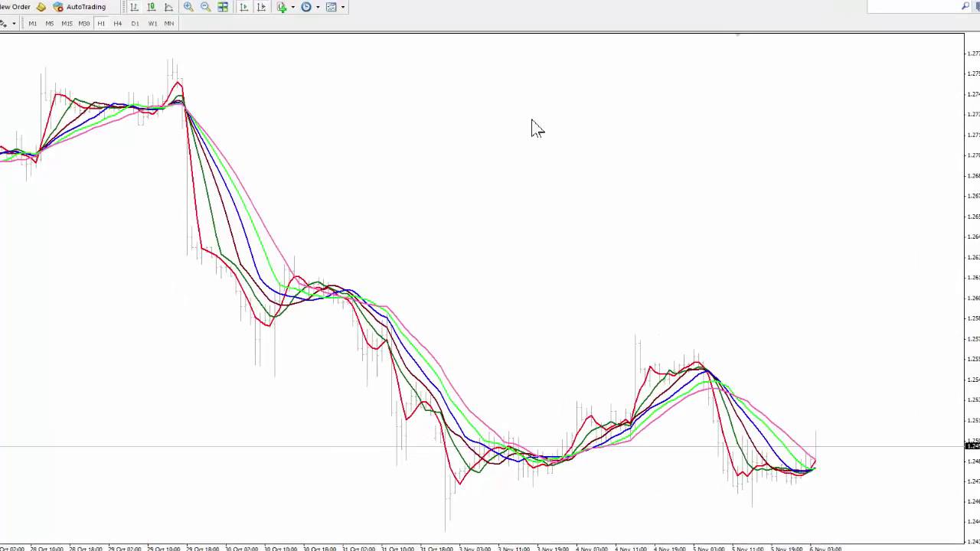Open the Templates dropdown arrow
Screen dimensions: 980x551
click(342, 7)
